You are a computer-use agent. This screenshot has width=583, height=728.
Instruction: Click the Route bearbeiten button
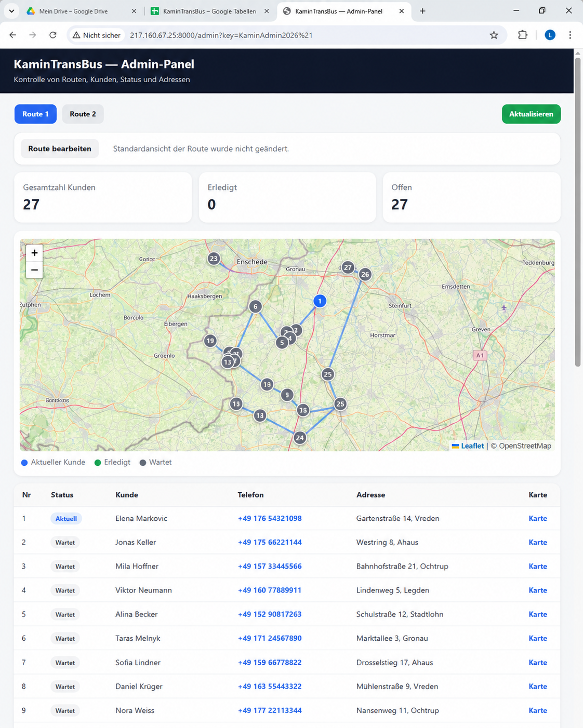pos(60,149)
